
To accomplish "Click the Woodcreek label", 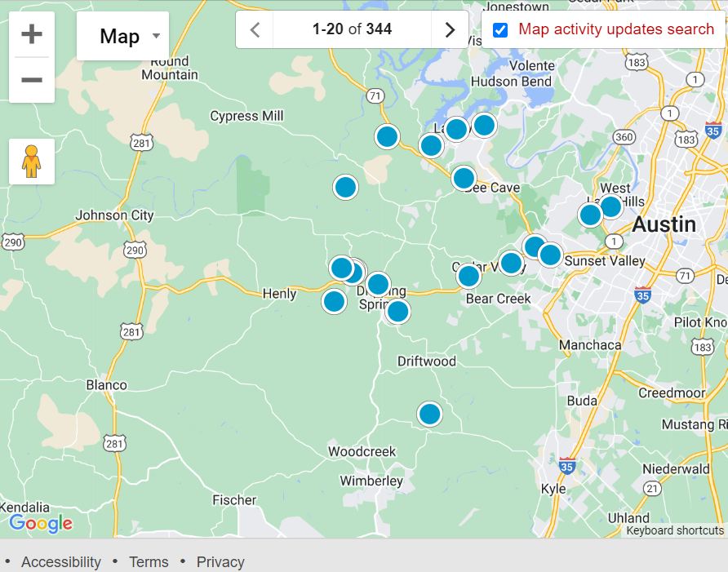I will pos(362,451).
